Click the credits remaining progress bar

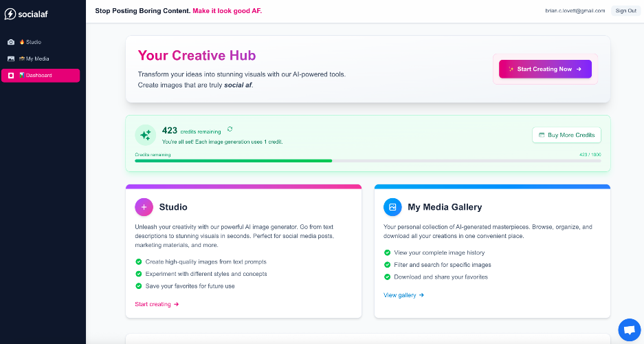(x=368, y=161)
